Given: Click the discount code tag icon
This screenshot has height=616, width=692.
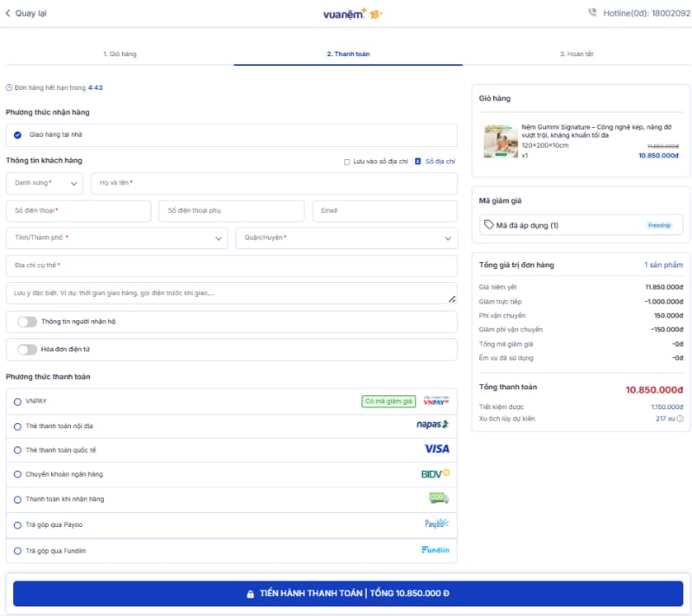Looking at the screenshot, I should pos(490,225).
